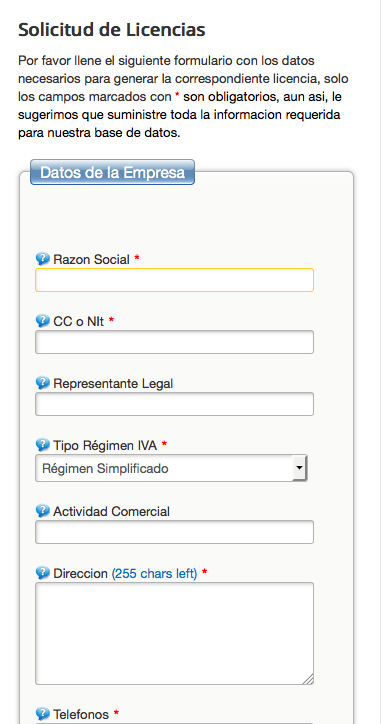Select the Representante Legal input box
Viewport: 381px width, 724px height.
[175, 404]
